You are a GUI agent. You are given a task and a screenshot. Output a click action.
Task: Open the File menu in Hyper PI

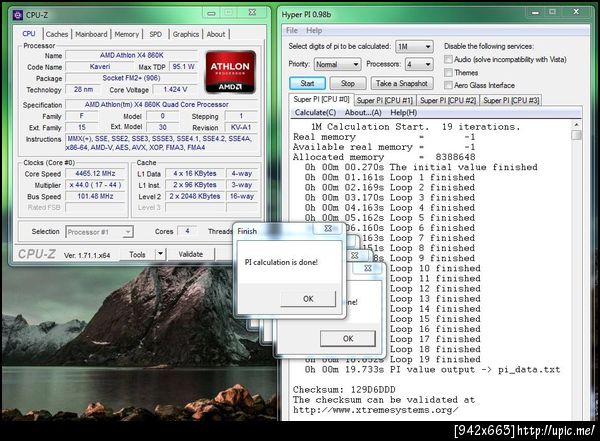(x=292, y=31)
